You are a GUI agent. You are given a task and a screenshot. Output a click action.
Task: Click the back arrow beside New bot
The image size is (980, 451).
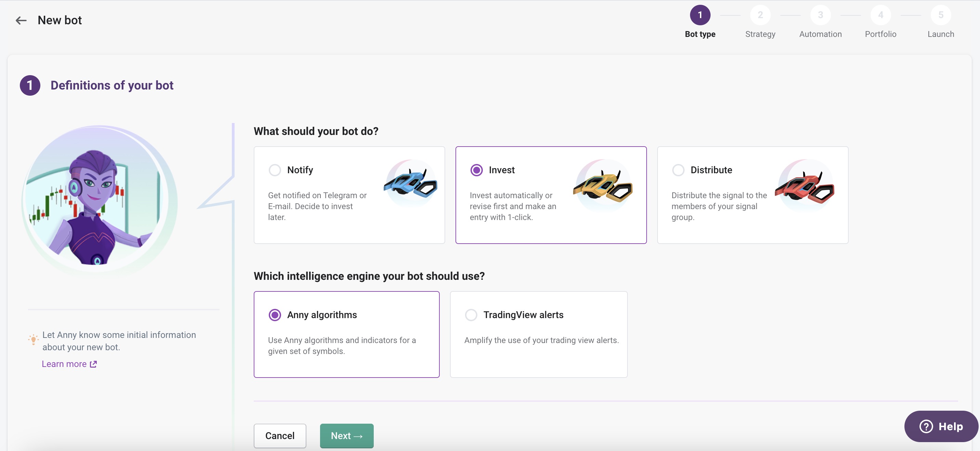pyautogui.click(x=21, y=20)
